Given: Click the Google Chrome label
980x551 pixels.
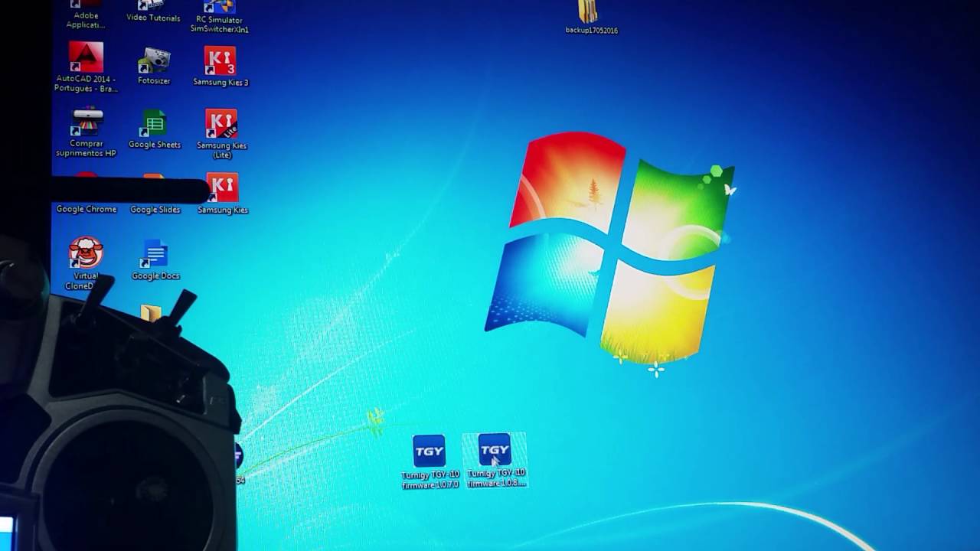Looking at the screenshot, I should pos(87,210).
